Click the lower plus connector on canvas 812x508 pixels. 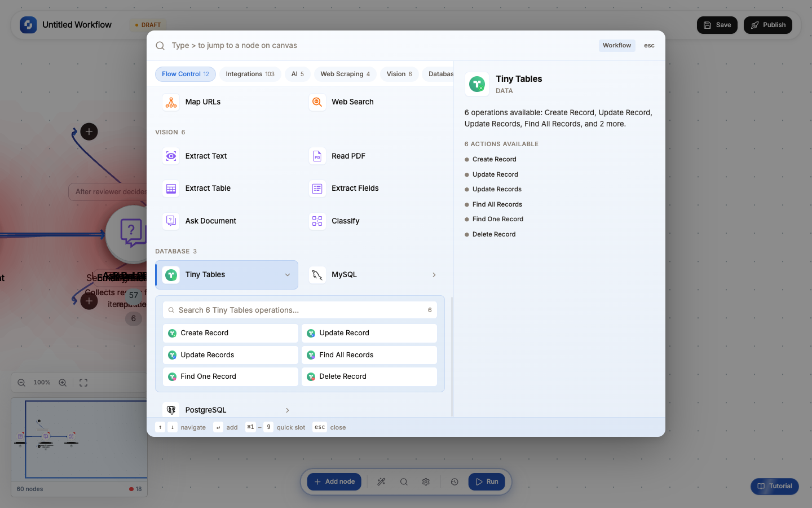[89, 301]
